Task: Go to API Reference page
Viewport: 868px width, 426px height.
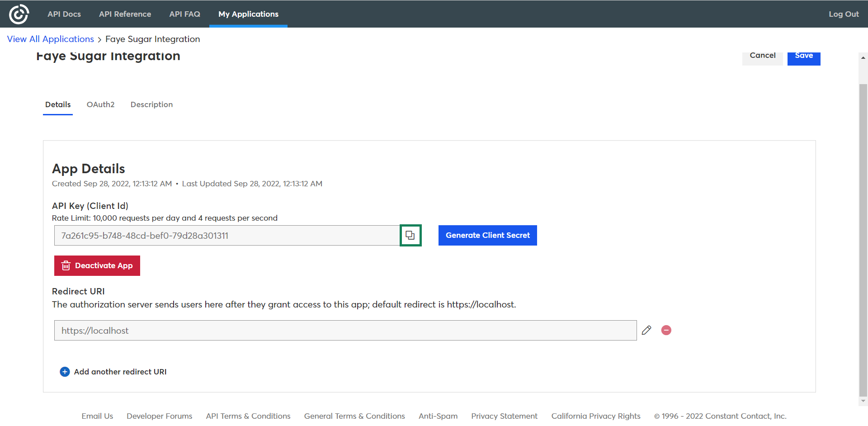Action: click(125, 14)
